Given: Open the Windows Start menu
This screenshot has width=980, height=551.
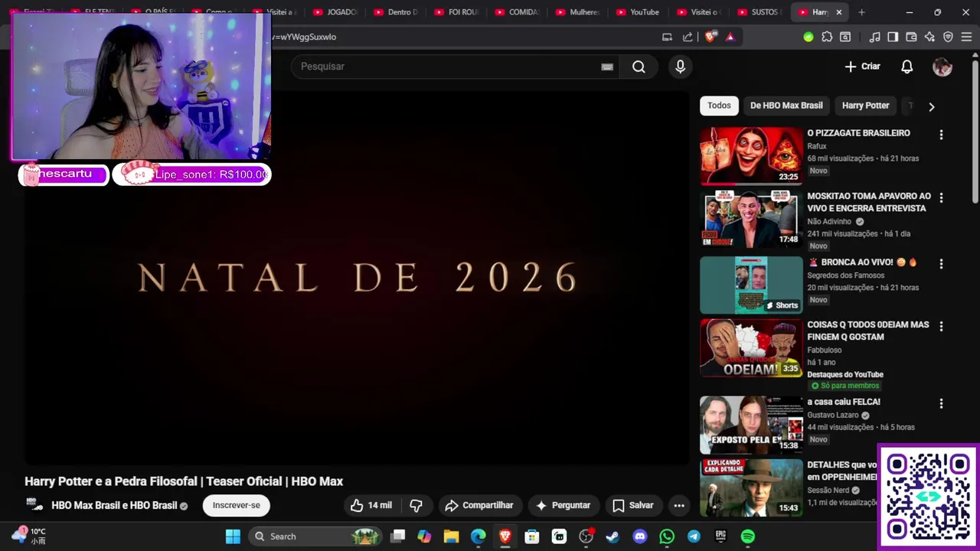Looking at the screenshot, I should tap(233, 536).
